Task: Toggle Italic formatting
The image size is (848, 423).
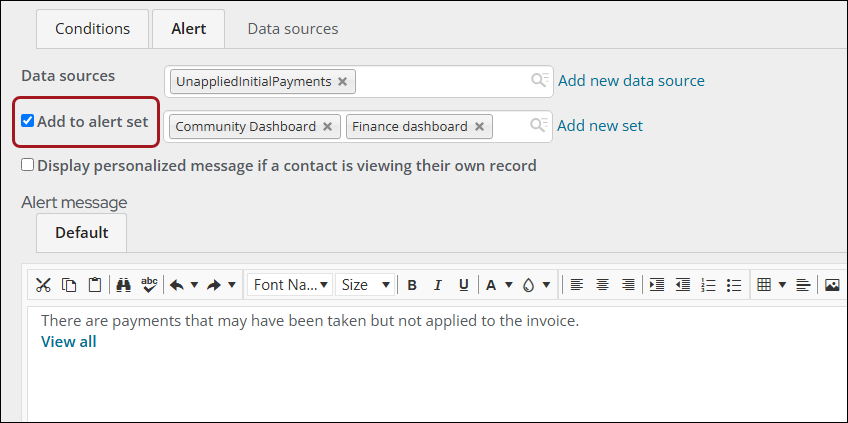Action: point(438,285)
